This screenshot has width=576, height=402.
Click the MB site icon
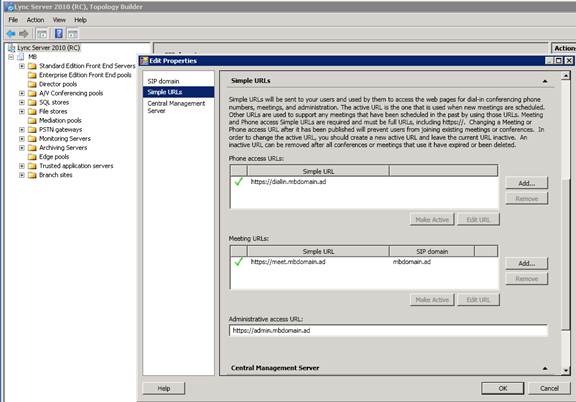tap(21, 57)
